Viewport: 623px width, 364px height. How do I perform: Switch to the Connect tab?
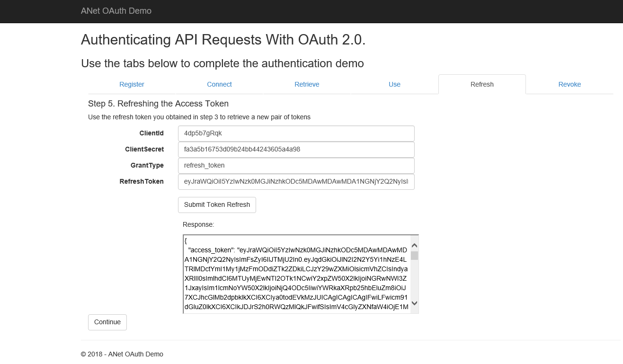click(219, 84)
